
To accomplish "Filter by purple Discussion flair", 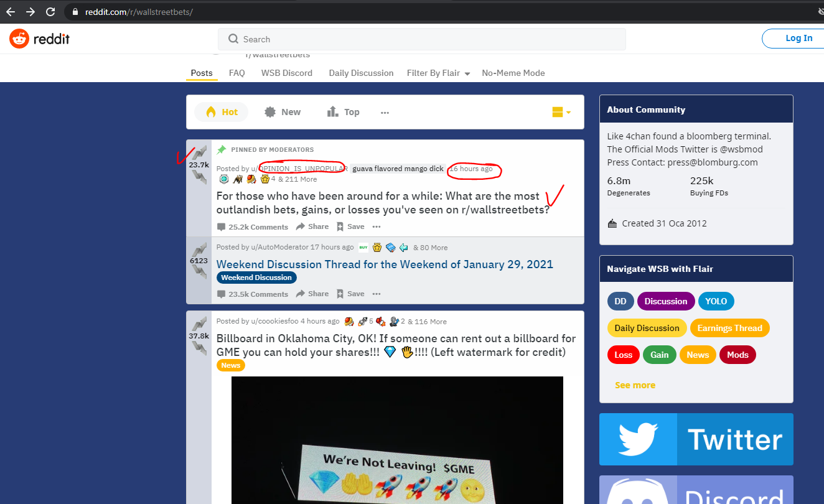I will tap(666, 301).
